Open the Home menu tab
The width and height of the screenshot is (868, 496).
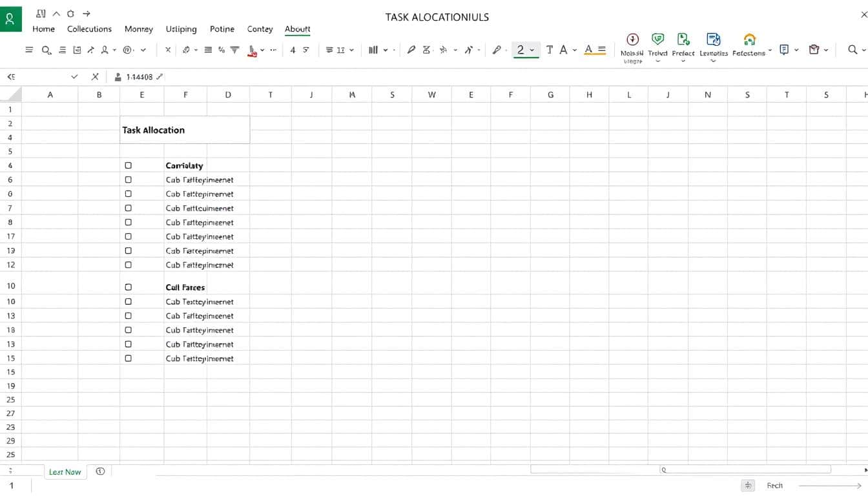coord(44,29)
